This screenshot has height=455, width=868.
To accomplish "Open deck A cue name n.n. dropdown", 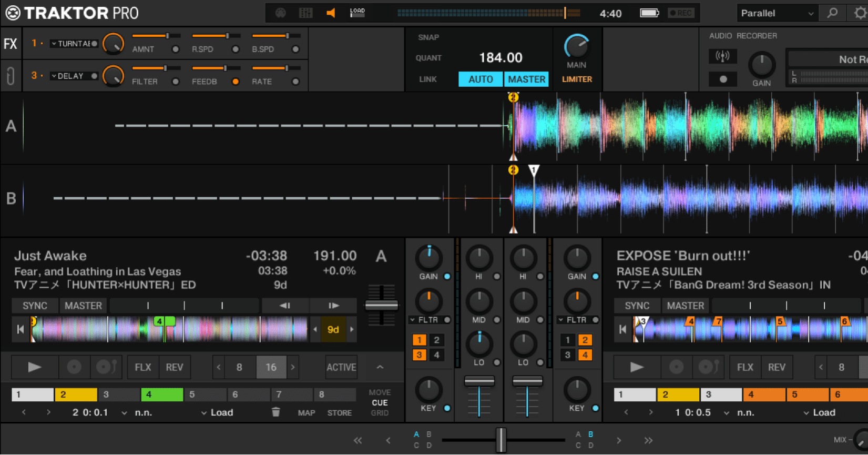I will [x=138, y=412].
